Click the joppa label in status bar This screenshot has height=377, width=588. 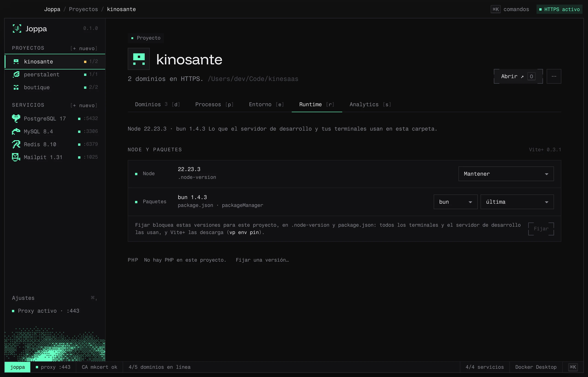[x=17, y=367]
